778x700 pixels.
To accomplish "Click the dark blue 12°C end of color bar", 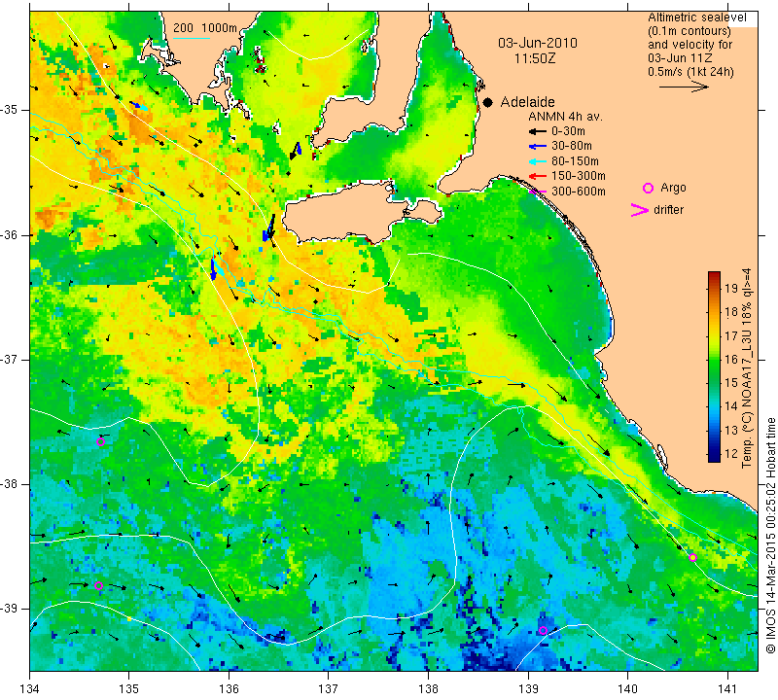I will (714, 457).
